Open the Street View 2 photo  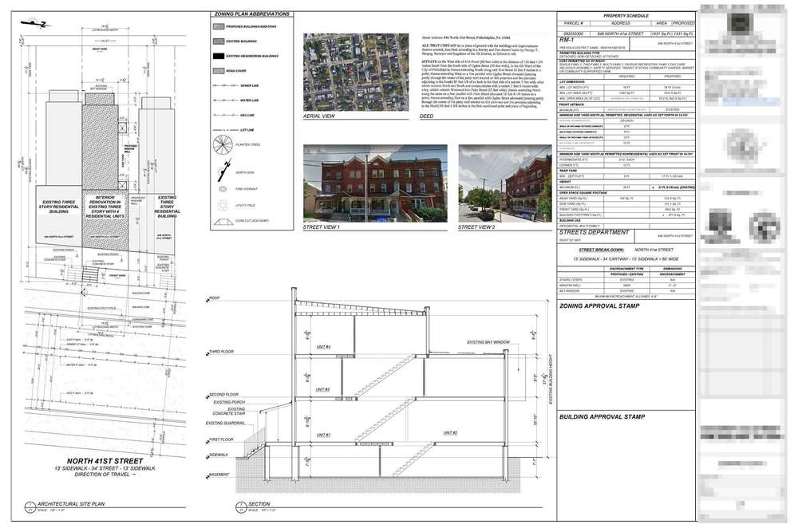(499, 183)
